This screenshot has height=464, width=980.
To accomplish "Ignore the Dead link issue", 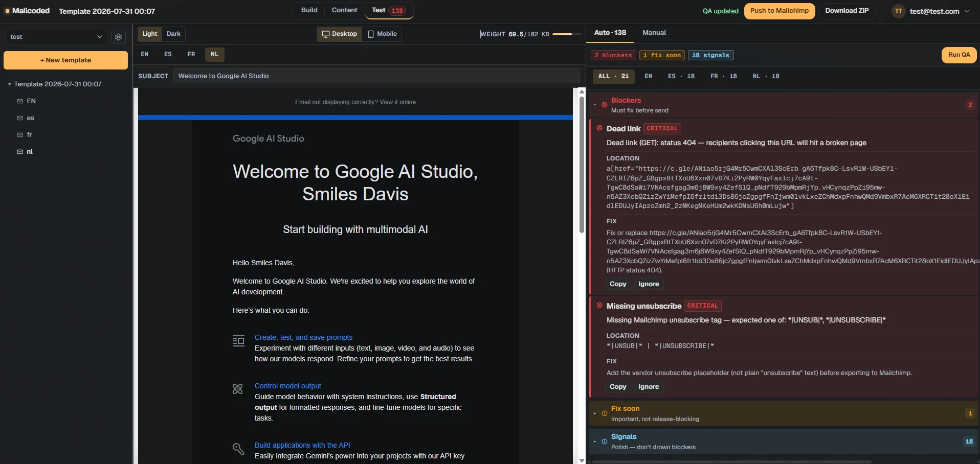I will pyautogui.click(x=649, y=284).
